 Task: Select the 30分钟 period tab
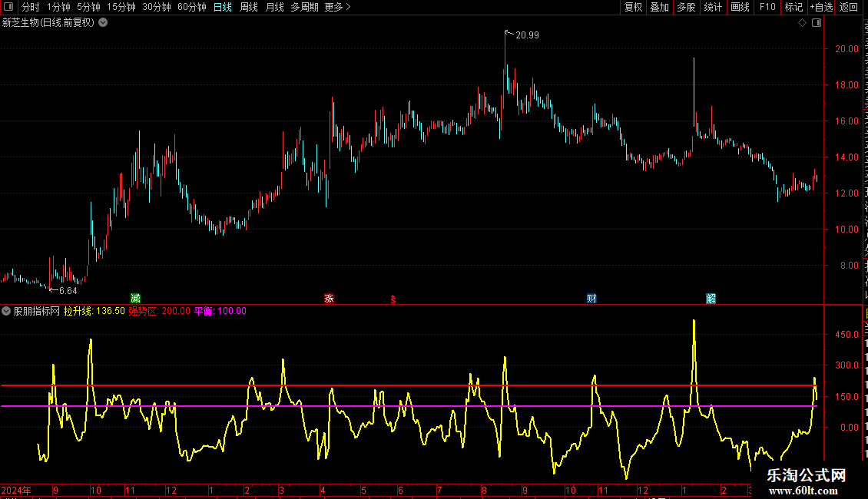[x=157, y=7]
